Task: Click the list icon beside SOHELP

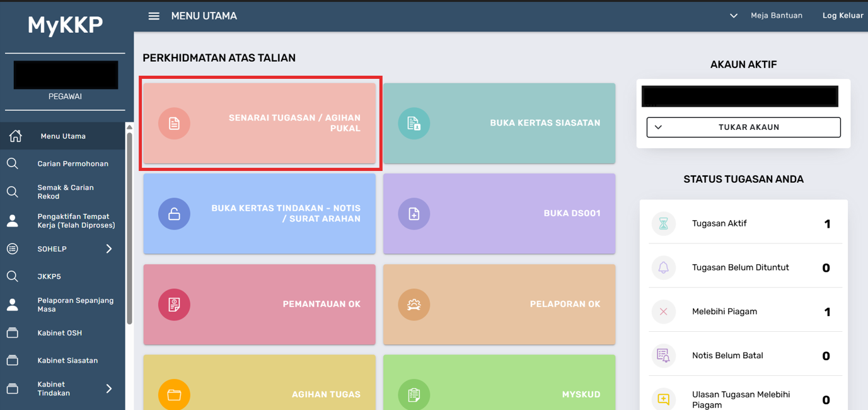Action: 13,249
